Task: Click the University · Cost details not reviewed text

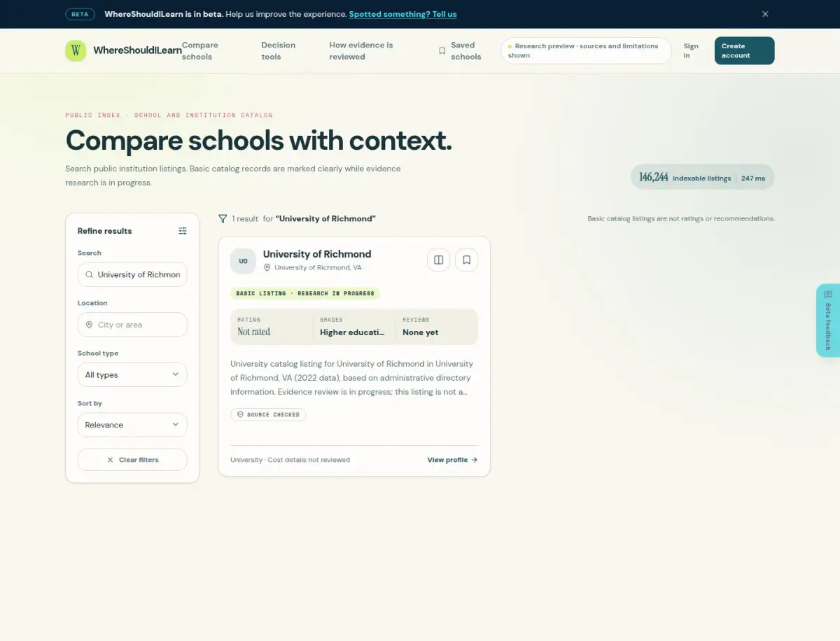Action: (290, 460)
